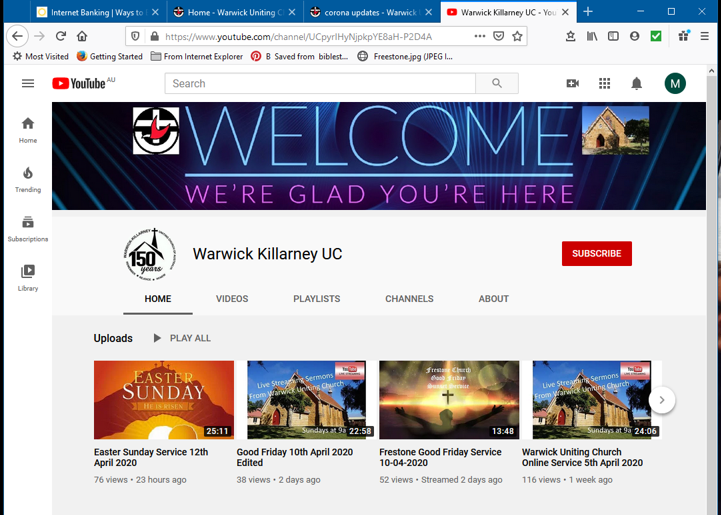View site security padlock info
Image resolution: width=721 pixels, height=515 pixels.
(x=154, y=36)
